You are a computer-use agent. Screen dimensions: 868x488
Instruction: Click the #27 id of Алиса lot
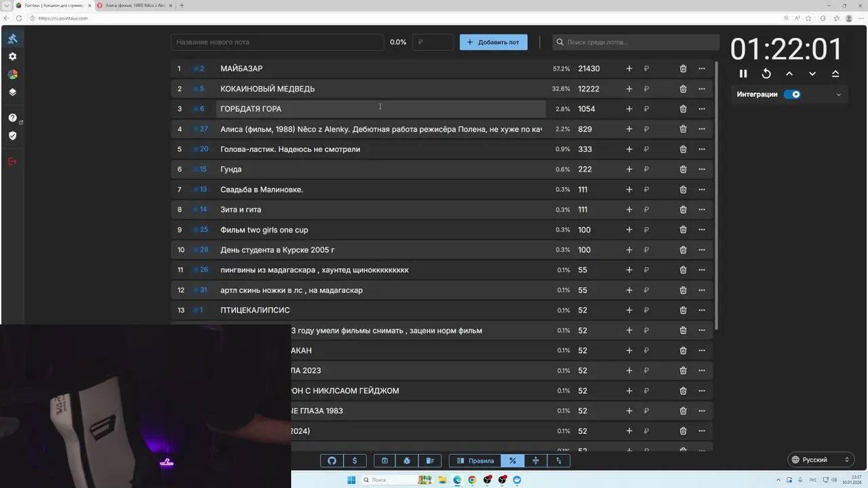201,129
